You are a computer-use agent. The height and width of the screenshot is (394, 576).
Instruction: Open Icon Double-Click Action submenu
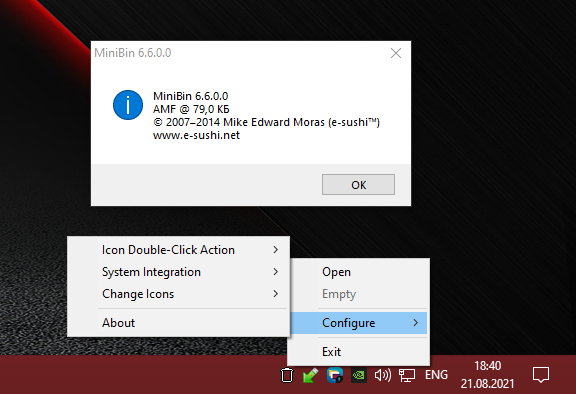pos(179,250)
